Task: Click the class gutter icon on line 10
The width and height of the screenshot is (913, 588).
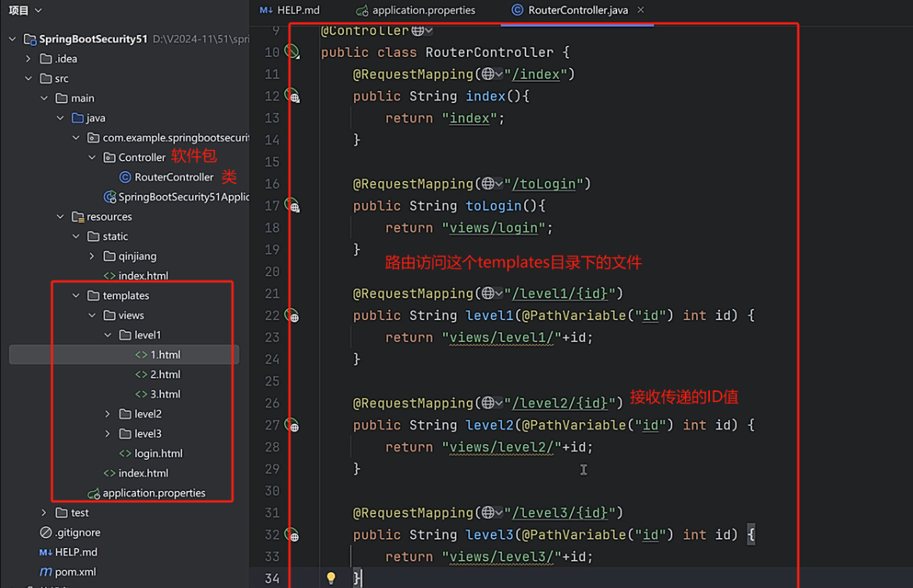Action: 292,52
